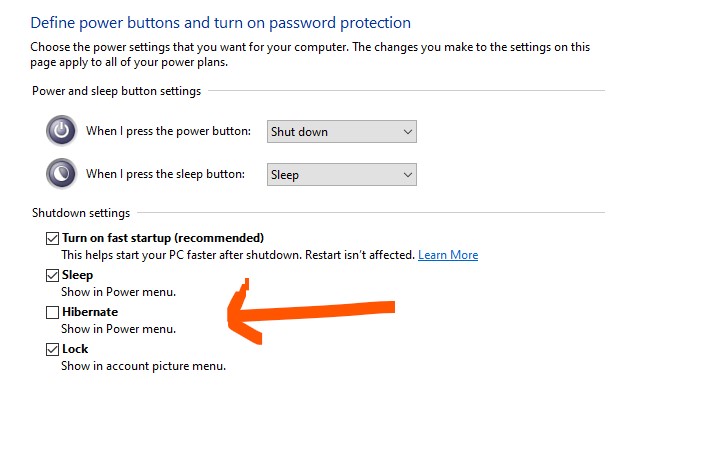The width and height of the screenshot is (722, 468).
Task: Click the Power and sleep button settings header
Action: point(116,91)
